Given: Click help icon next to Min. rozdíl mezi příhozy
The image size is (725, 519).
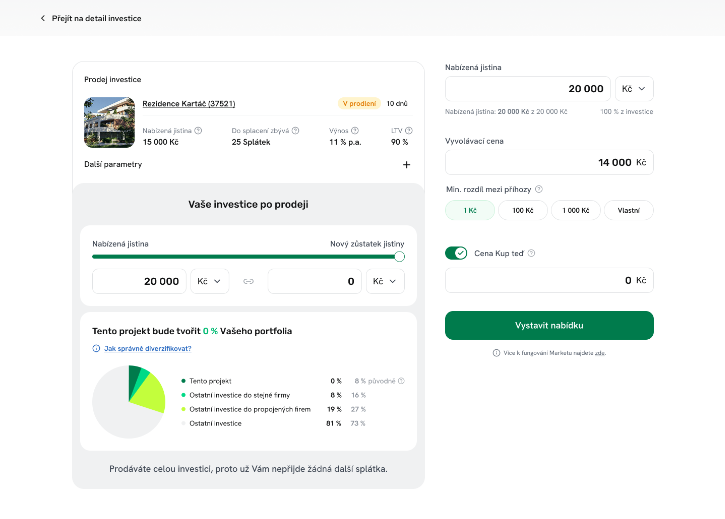Looking at the screenshot, I should [539, 188].
